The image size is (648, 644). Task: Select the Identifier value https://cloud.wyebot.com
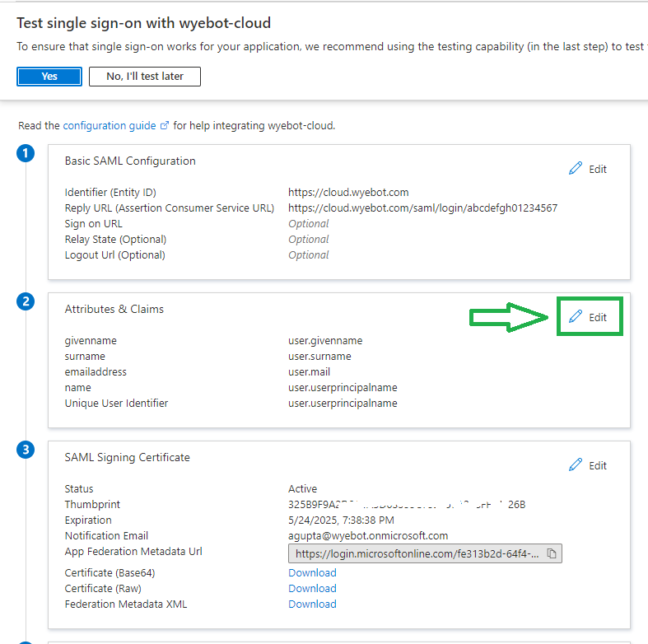click(348, 193)
